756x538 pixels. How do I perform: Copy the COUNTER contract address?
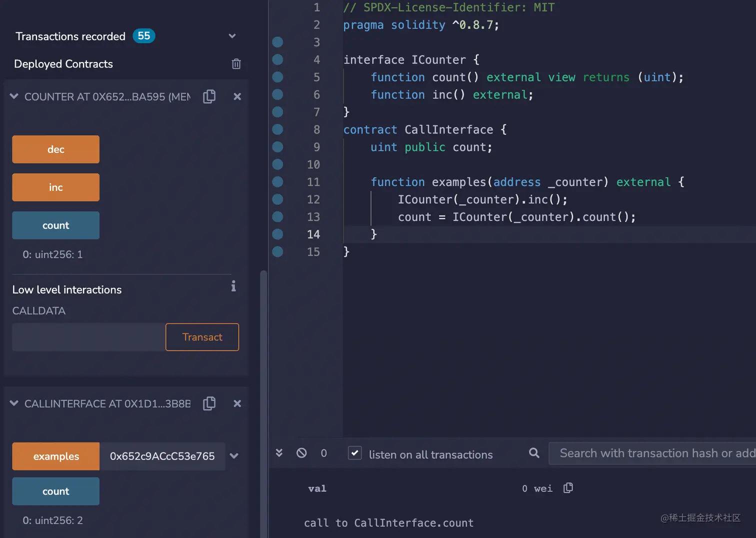click(x=209, y=96)
